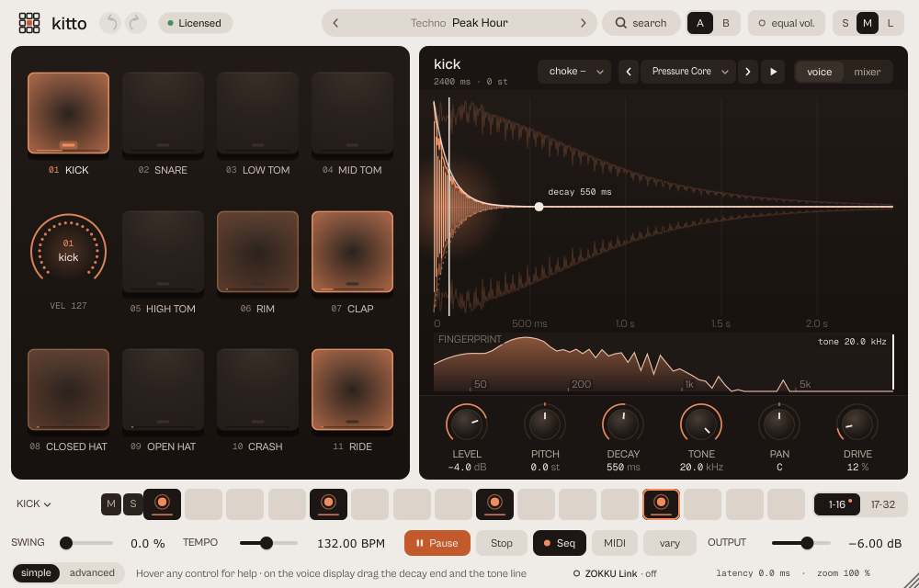Trigger the CRASH pad
Screen dimensions: 919x588
[x=258, y=390]
